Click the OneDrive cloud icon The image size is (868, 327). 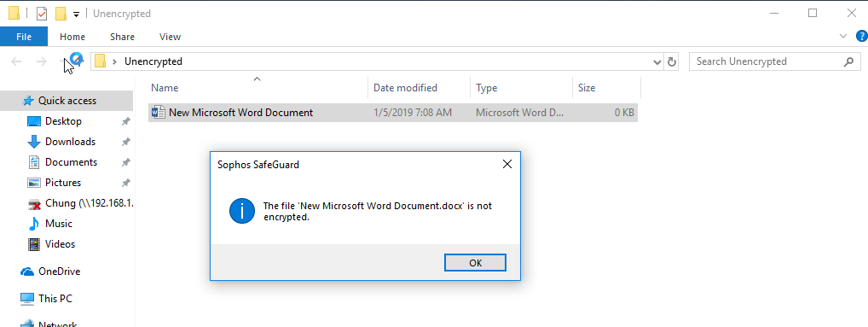pos(27,272)
